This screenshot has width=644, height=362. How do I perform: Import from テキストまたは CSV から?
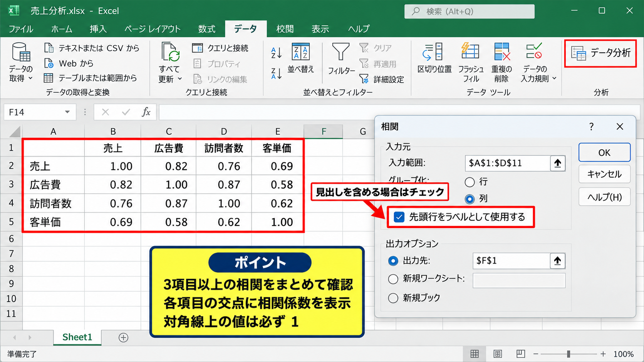coord(92,48)
